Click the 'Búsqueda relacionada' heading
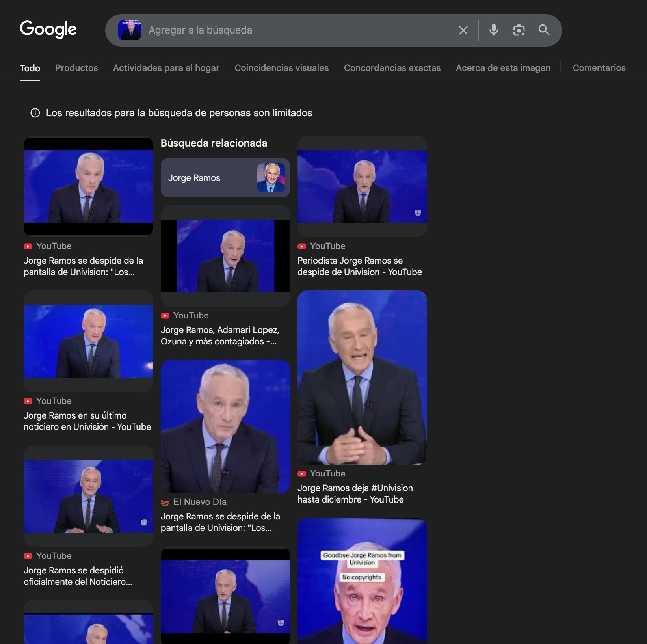Image resolution: width=647 pixels, height=644 pixels. pyautogui.click(x=214, y=143)
